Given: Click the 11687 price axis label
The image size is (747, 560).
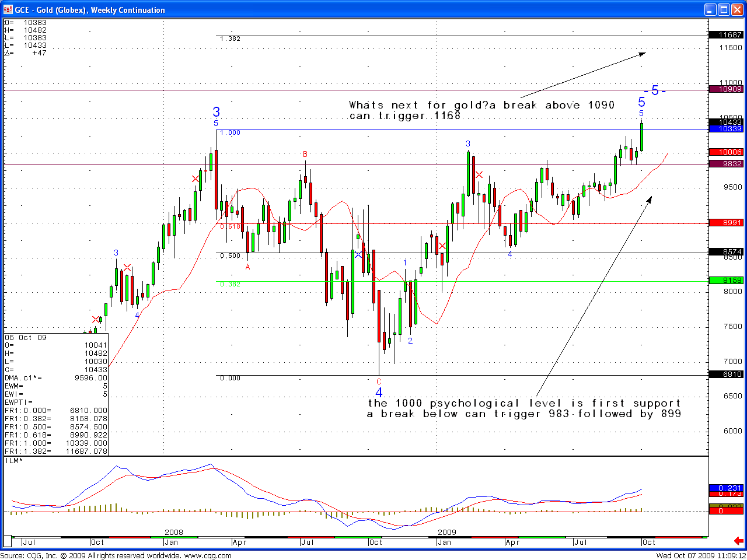Looking at the screenshot, I should pyautogui.click(x=725, y=35).
